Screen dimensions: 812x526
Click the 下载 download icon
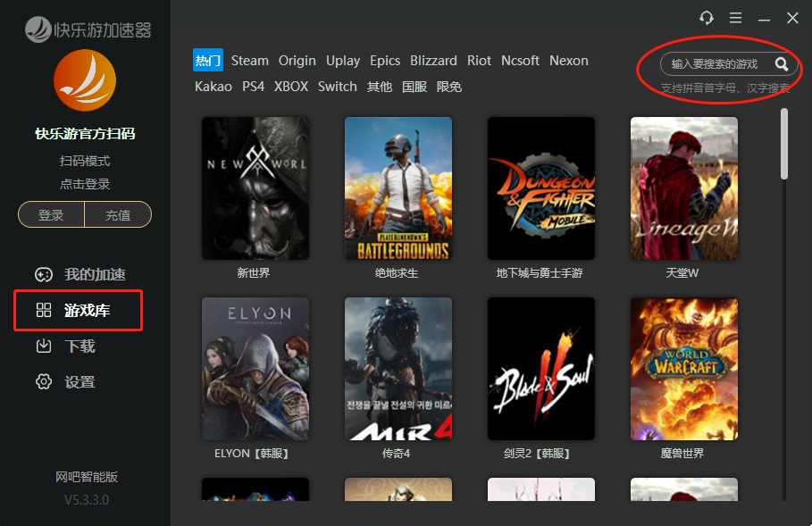tap(44, 346)
